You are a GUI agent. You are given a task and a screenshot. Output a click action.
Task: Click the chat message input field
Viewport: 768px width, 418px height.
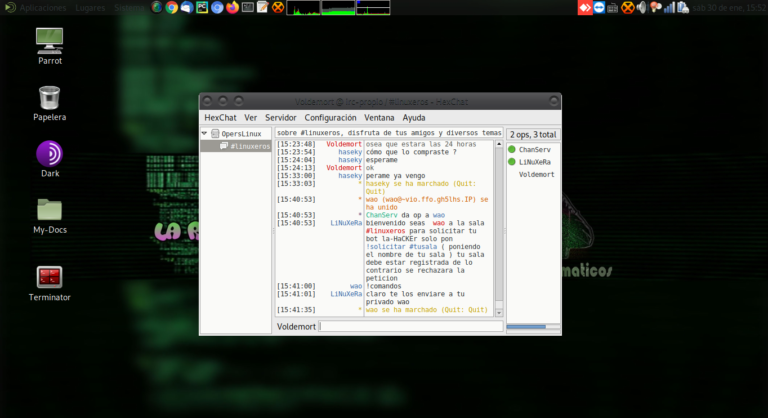pos(410,326)
